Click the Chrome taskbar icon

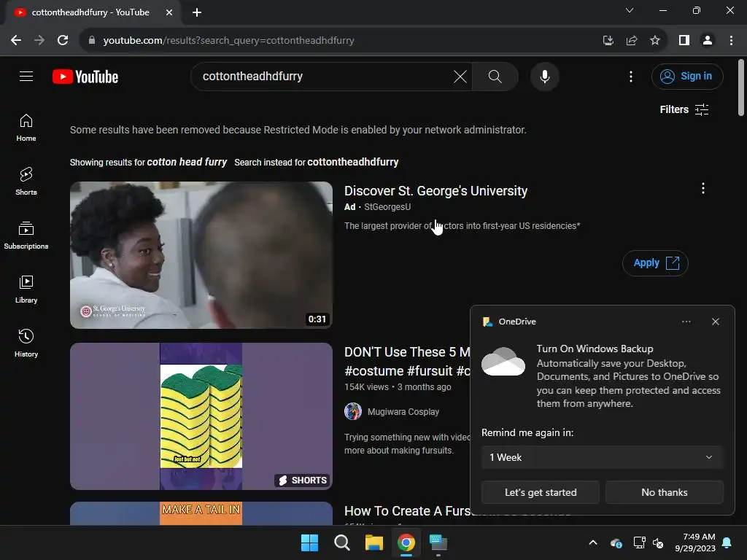406,542
